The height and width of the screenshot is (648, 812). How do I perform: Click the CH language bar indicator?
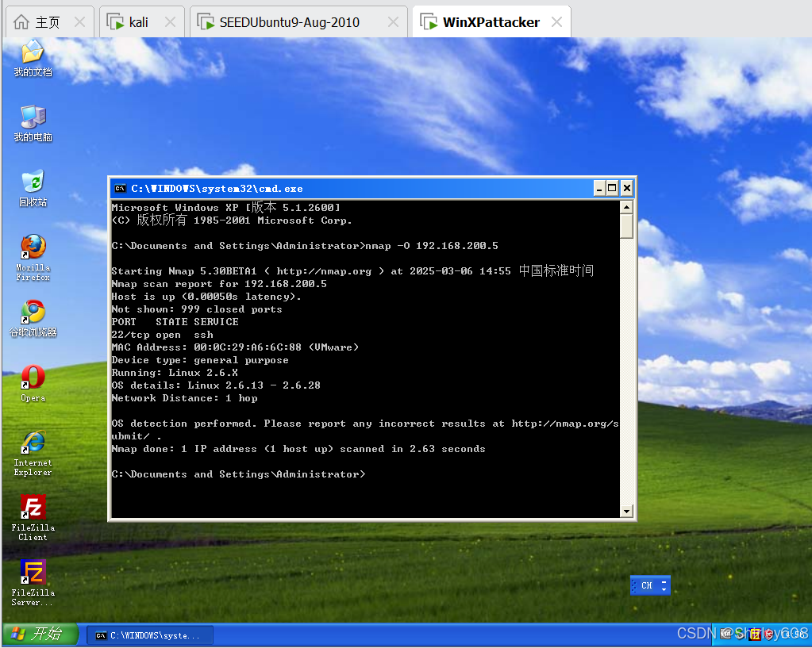pyautogui.click(x=646, y=585)
